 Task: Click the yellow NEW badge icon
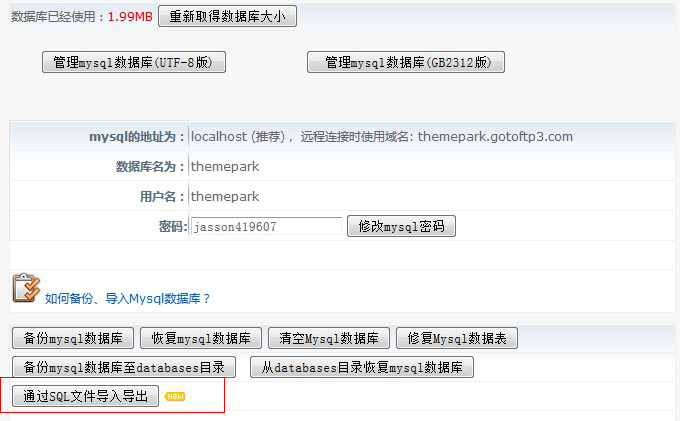pos(175,396)
